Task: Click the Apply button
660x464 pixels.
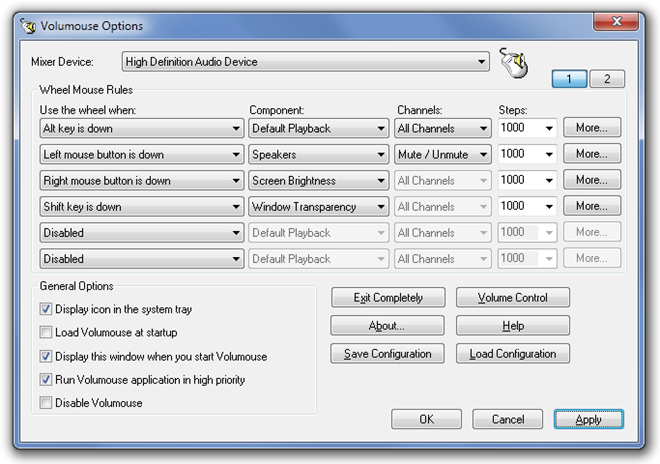Action: click(588, 419)
